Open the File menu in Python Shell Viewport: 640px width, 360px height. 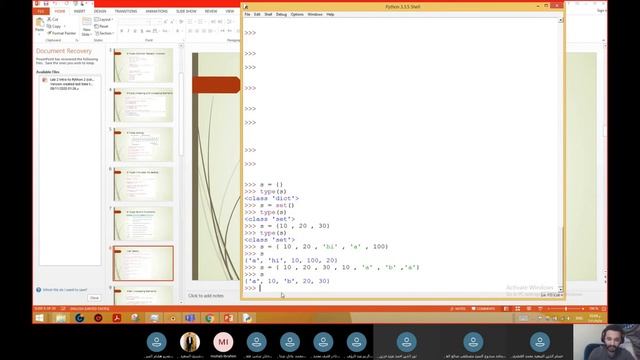pos(247,14)
